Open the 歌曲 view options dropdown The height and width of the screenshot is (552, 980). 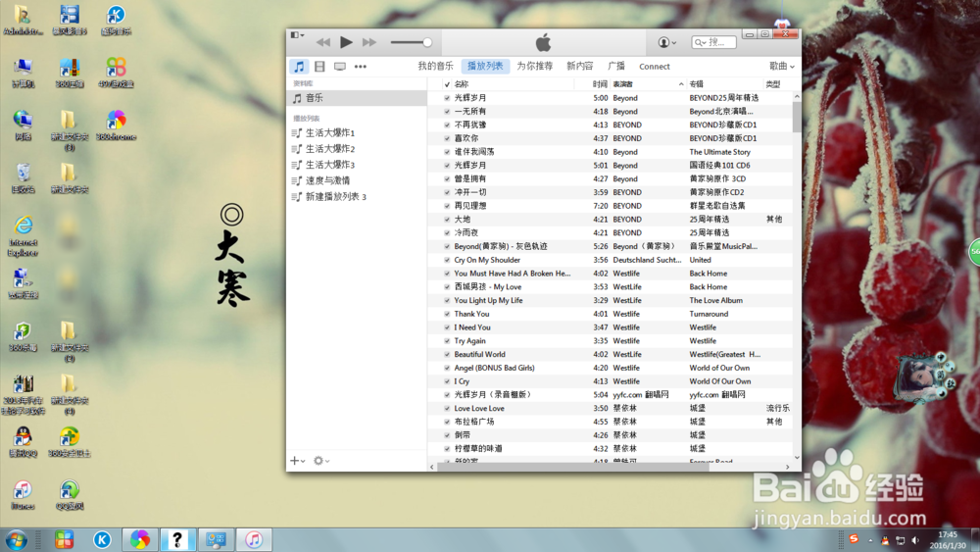[x=782, y=67]
